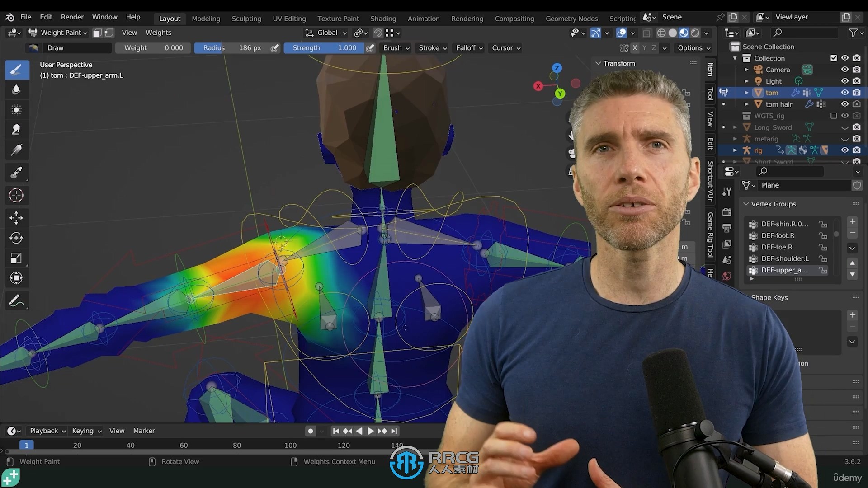Switch to the Animation workspace tab
The width and height of the screenshot is (868, 488).
tap(423, 19)
